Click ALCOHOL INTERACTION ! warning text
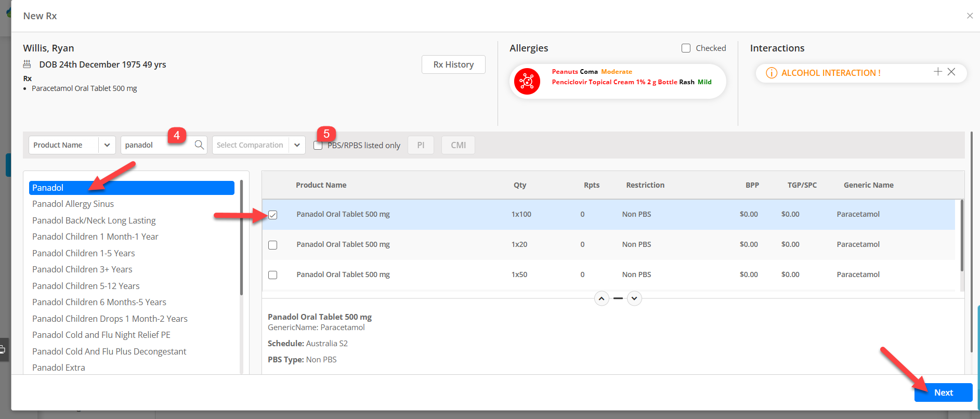980x419 pixels. point(831,73)
